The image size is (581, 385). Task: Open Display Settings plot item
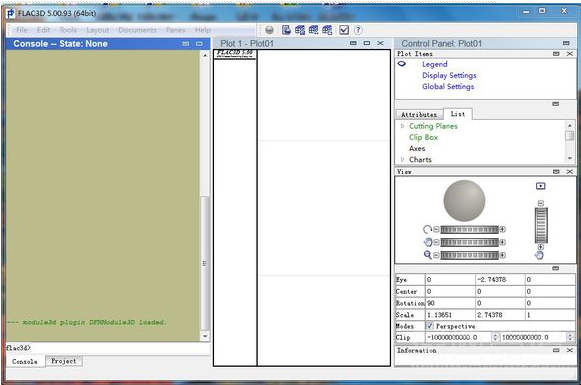449,75
